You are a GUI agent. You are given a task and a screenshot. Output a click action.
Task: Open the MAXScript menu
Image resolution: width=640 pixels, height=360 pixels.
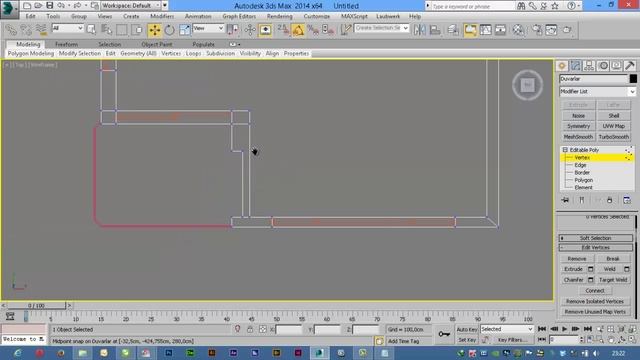coord(354,16)
